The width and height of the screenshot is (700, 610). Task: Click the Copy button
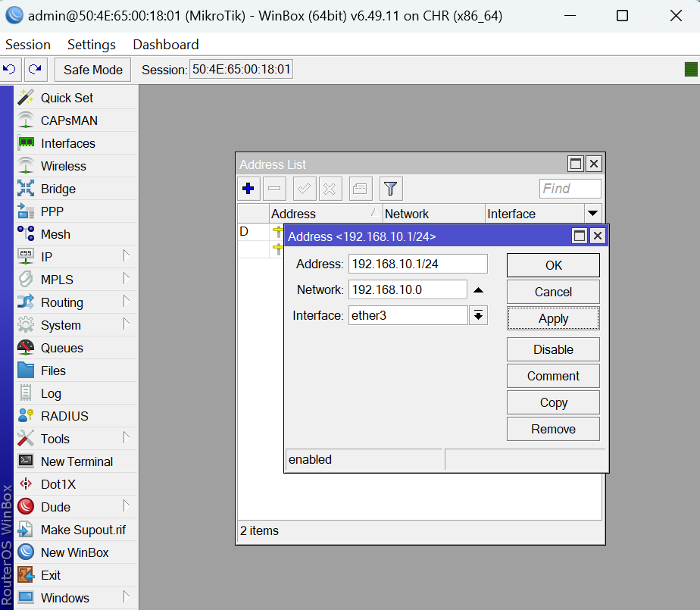tap(553, 402)
